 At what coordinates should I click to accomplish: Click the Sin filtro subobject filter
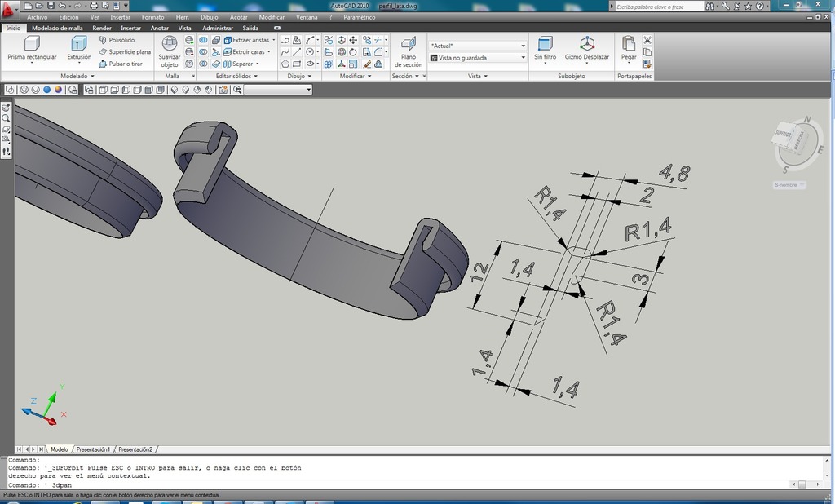point(545,44)
